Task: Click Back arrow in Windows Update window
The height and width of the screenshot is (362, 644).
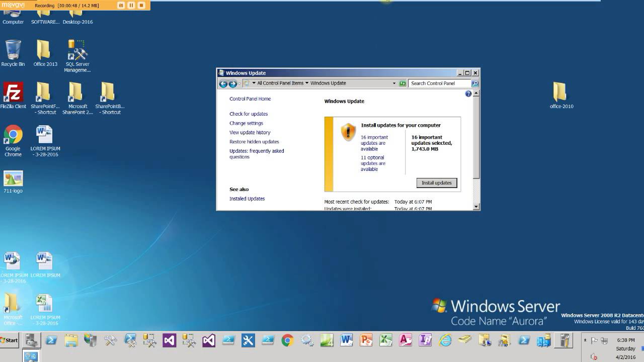Action: pyautogui.click(x=223, y=83)
